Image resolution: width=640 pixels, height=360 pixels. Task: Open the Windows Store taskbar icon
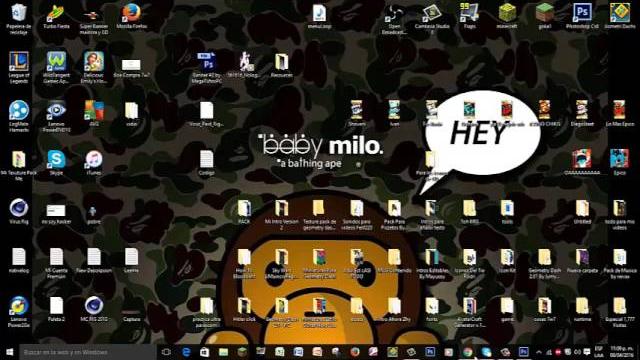pos(204,352)
